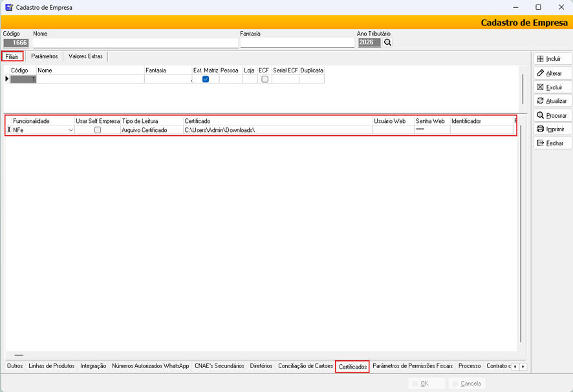Viewport: 573px width, 392px height.
Task: Click the Excluir crossed-box icon
Action: click(540, 87)
